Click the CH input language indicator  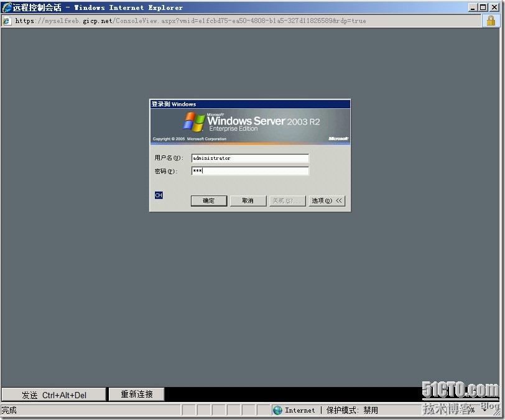point(159,195)
